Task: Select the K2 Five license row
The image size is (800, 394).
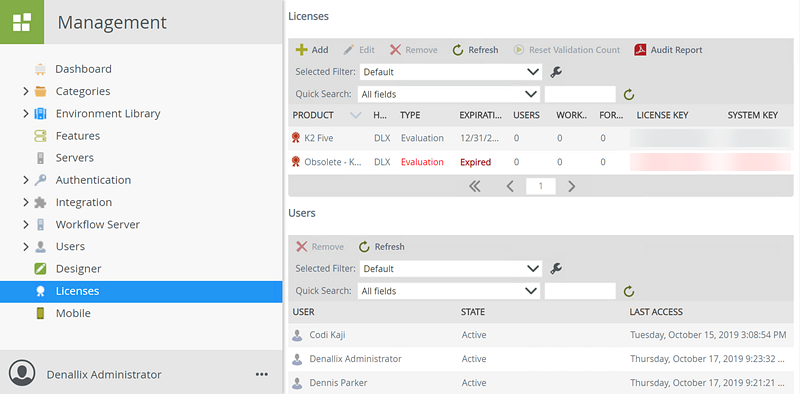Action: [541, 138]
